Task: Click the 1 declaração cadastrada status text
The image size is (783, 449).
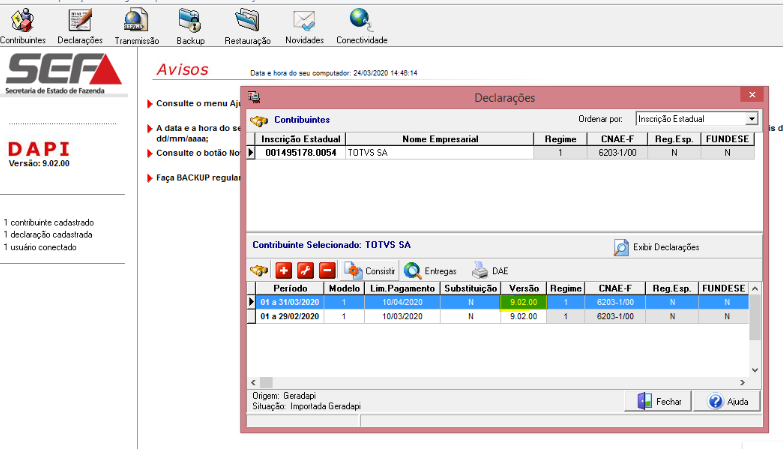Action: pos(48,235)
